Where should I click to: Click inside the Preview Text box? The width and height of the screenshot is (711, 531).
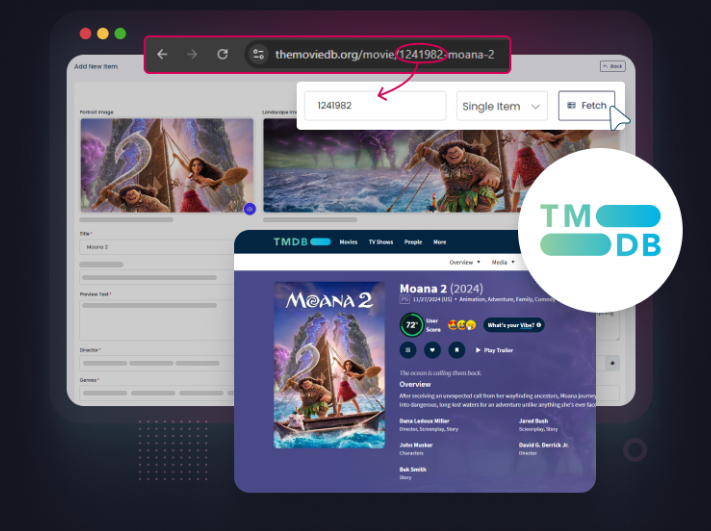tap(156, 320)
